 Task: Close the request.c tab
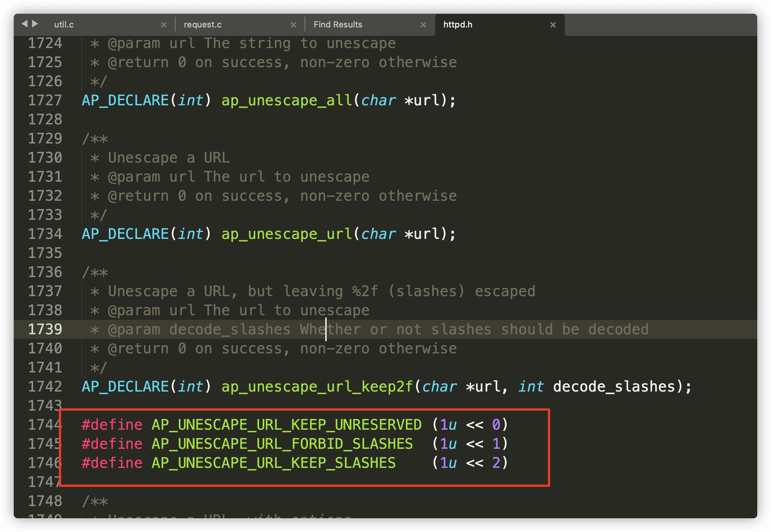coord(294,25)
